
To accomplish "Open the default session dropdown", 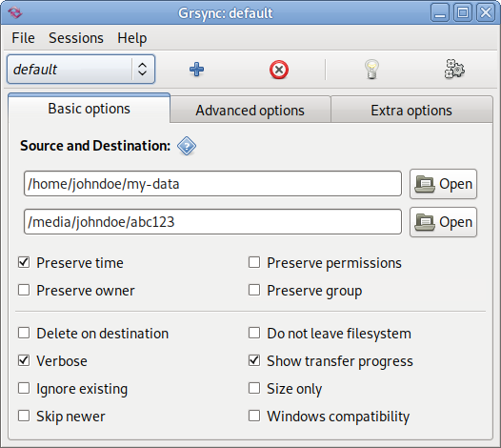I will (81, 69).
